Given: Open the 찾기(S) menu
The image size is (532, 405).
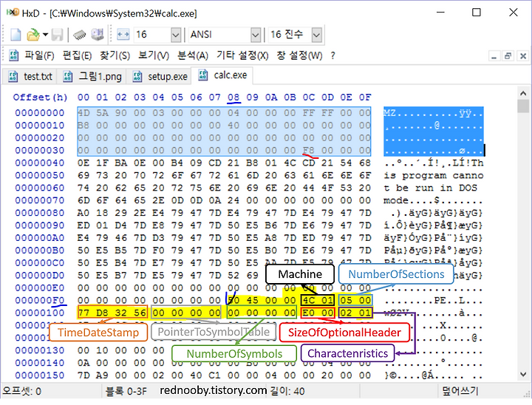Looking at the screenshot, I should pyautogui.click(x=115, y=55).
